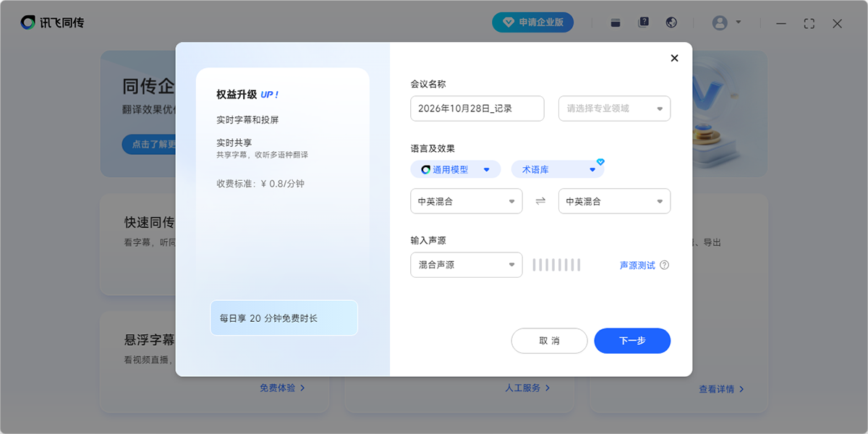
Task: Close the meeting setup dialog
Action: (674, 59)
